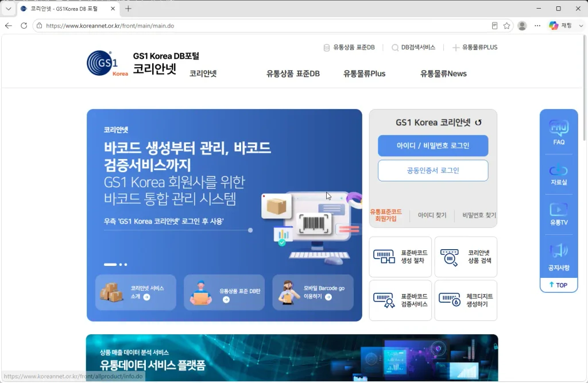Image resolution: width=588 pixels, height=383 pixels.
Task: Click top 유통물류PLUS link
Action: tap(475, 47)
